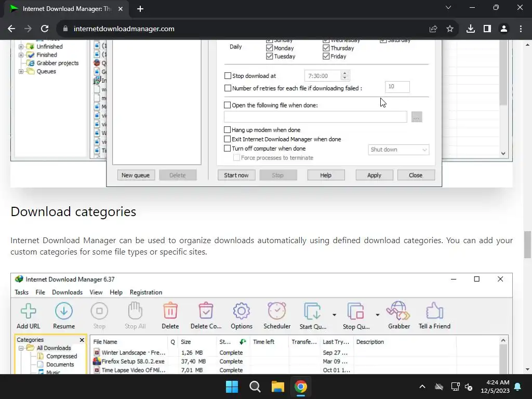This screenshot has width=532, height=399.
Task: Uncheck the Friday checkbox
Action: 326,56
